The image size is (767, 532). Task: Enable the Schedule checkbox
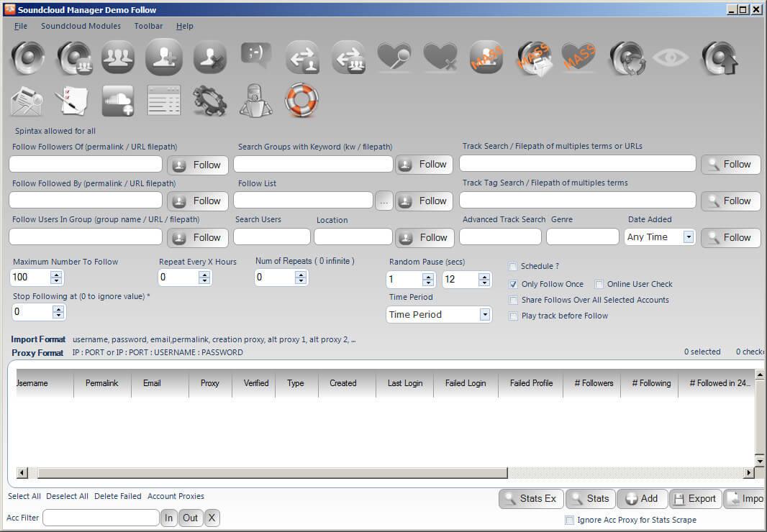513,267
